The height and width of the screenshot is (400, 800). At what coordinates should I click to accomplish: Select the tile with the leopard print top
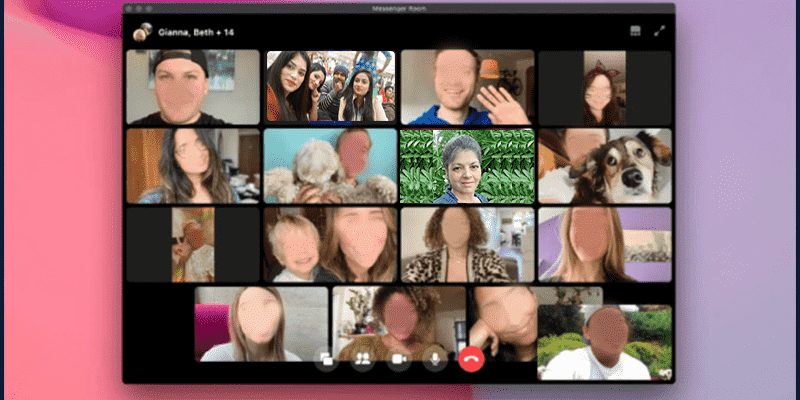467,244
